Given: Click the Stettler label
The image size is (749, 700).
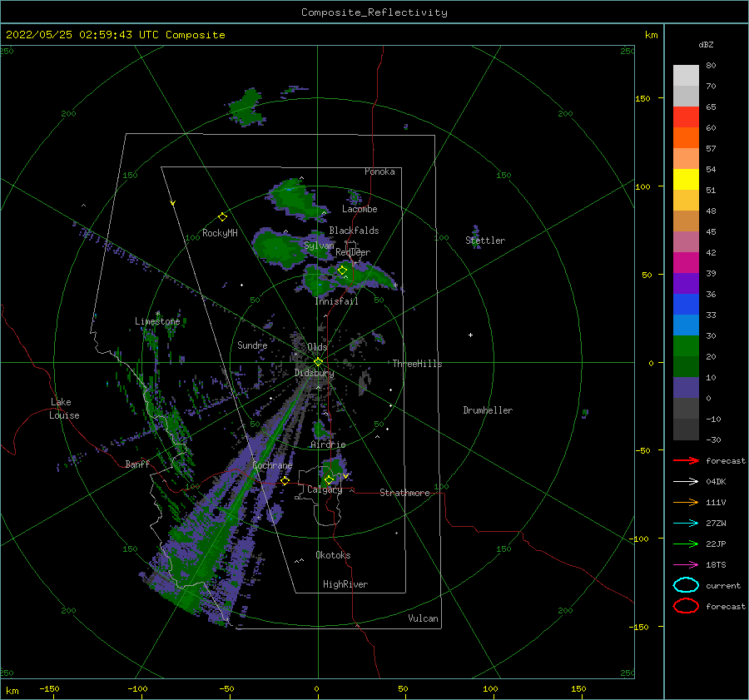Looking at the screenshot, I should (485, 241).
